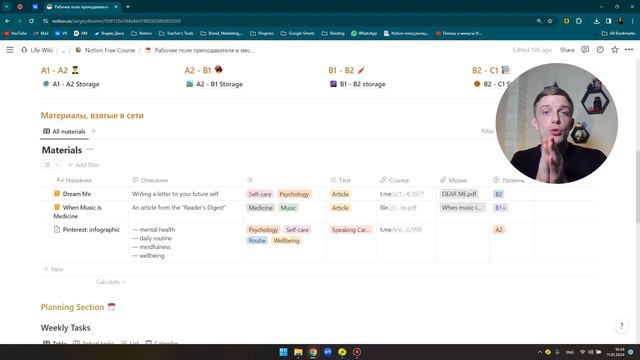The width and height of the screenshot is (640, 360).
Task: Open Windows Start menu
Action: point(283,352)
